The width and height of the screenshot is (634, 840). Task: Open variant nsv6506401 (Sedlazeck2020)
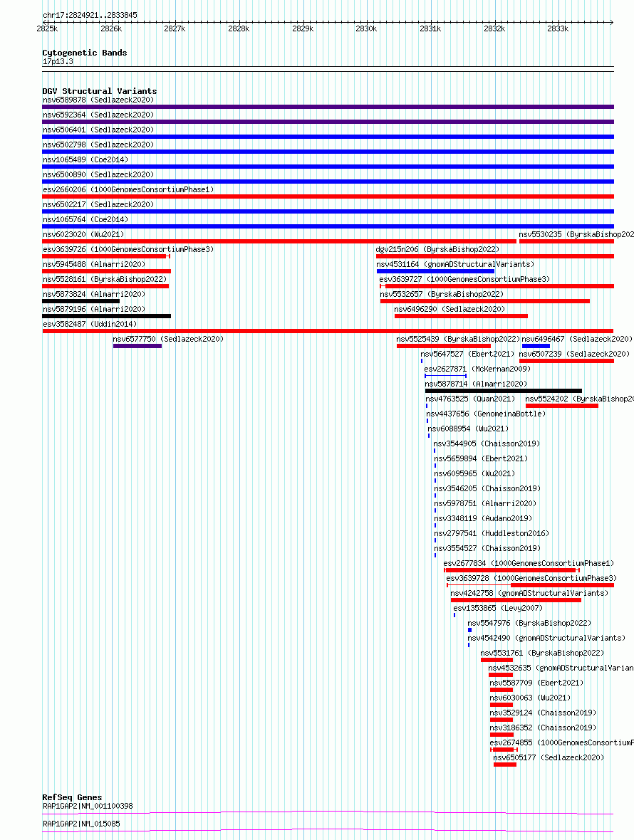coord(98,130)
